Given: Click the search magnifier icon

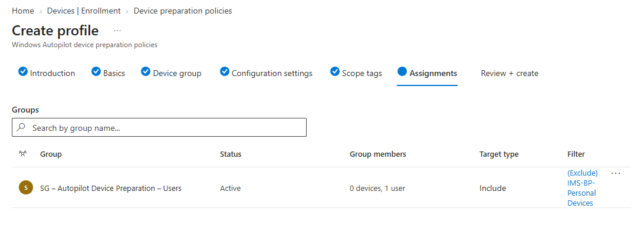Looking at the screenshot, I should [21, 128].
